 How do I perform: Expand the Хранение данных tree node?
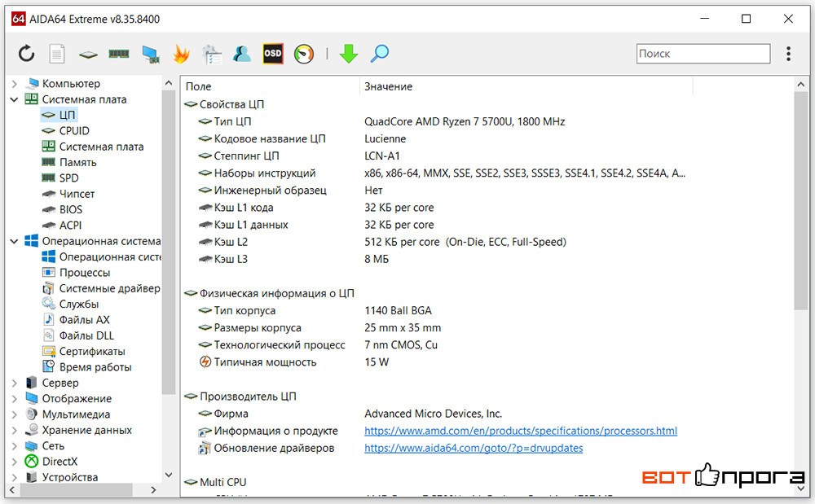tap(15, 430)
